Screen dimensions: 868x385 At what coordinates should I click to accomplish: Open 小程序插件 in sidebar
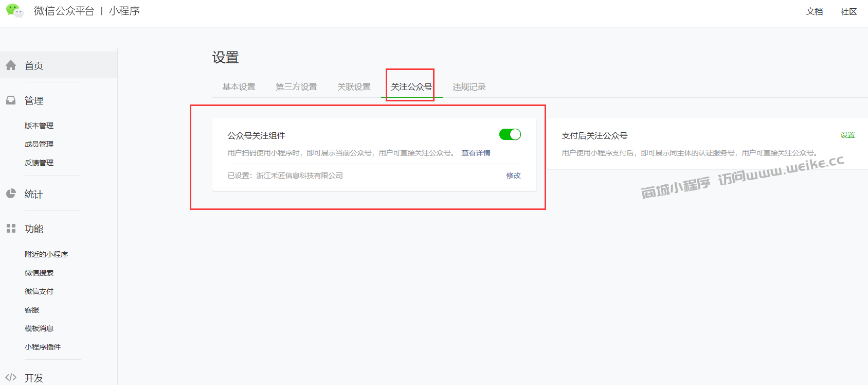click(43, 347)
